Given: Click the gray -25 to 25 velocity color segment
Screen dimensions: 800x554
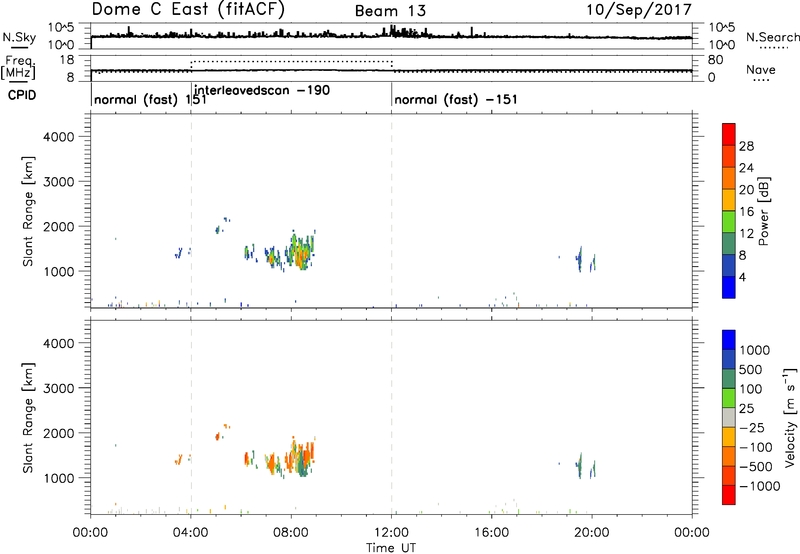Looking at the screenshot, I should click(x=729, y=417).
